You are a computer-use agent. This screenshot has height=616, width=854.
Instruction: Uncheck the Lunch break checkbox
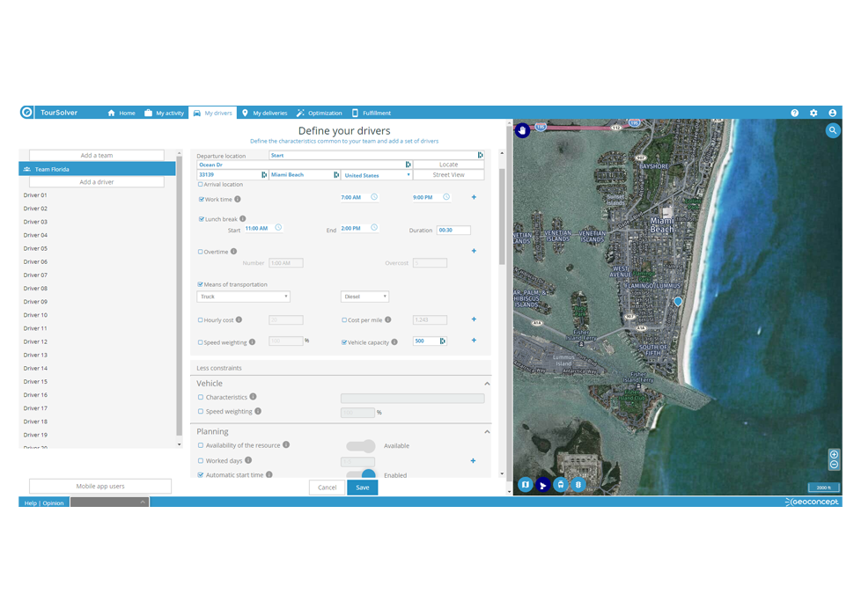coord(202,219)
